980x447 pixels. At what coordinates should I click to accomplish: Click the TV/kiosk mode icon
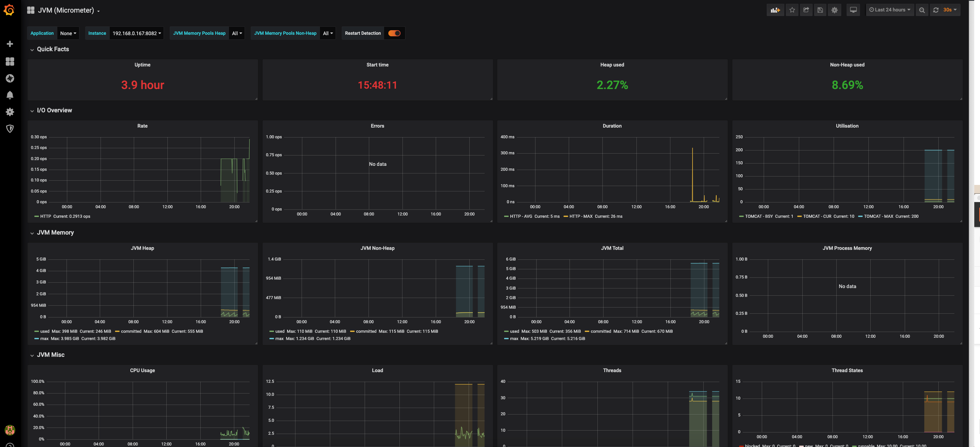tap(853, 10)
